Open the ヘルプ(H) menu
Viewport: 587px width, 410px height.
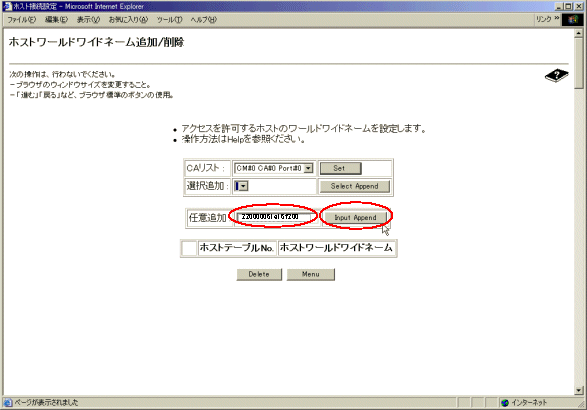pos(203,20)
